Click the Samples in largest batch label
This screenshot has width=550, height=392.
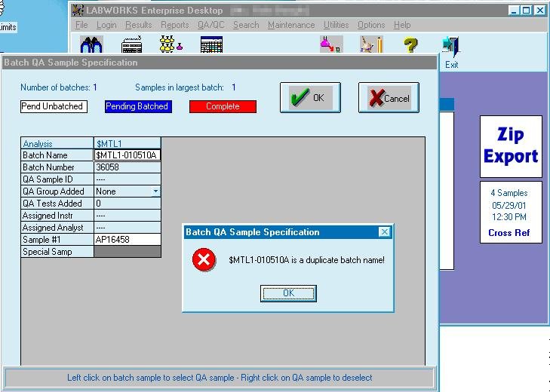click(x=180, y=87)
